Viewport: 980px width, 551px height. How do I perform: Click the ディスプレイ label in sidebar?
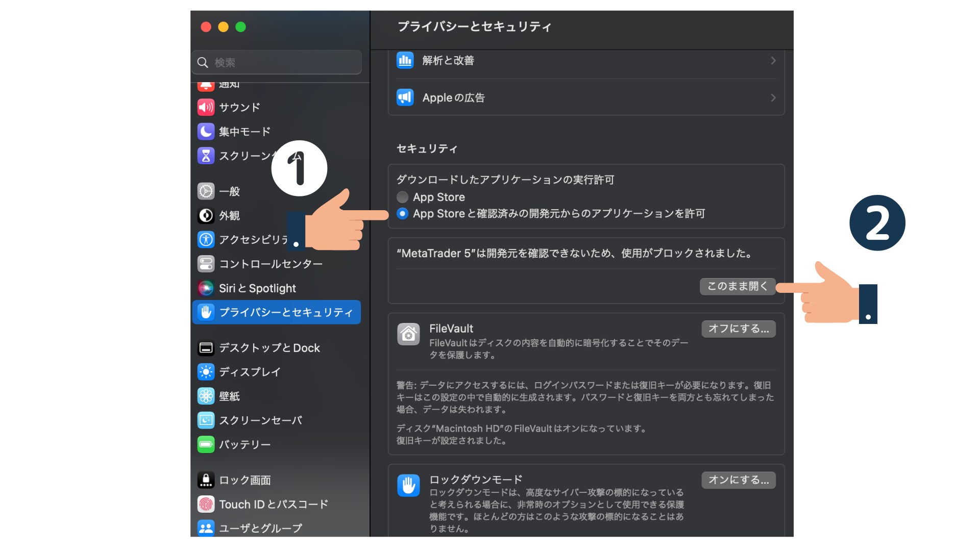250,372
